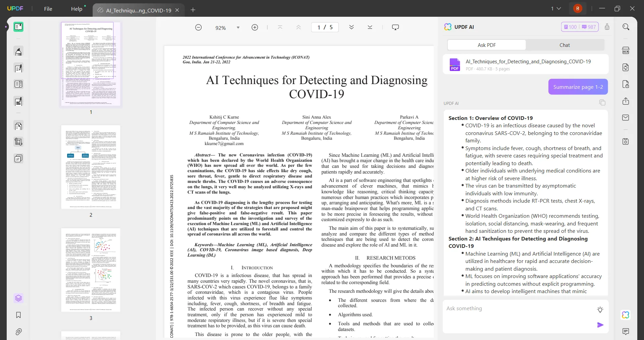Screen dimensions: 644x340
Task: Click 'Section 1: Overview of COVID-19' heading
Action: click(x=490, y=118)
